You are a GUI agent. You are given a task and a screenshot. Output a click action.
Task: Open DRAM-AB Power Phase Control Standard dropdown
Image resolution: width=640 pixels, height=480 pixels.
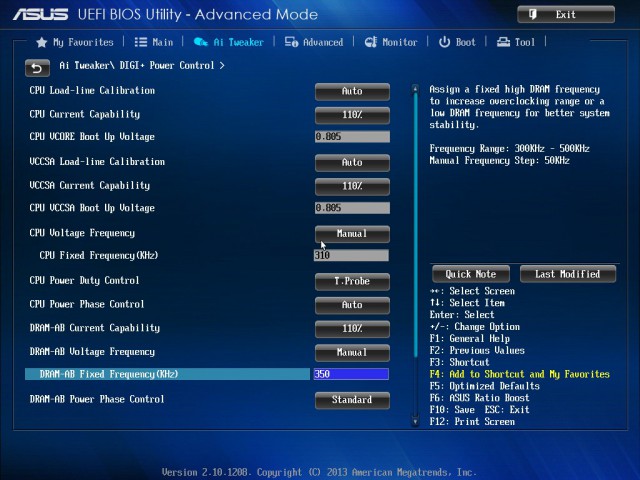click(352, 400)
